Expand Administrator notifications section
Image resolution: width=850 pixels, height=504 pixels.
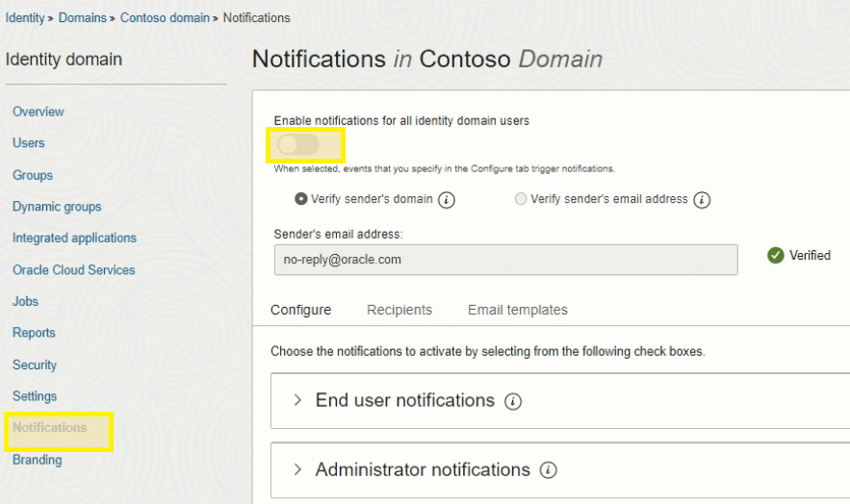[297, 468]
